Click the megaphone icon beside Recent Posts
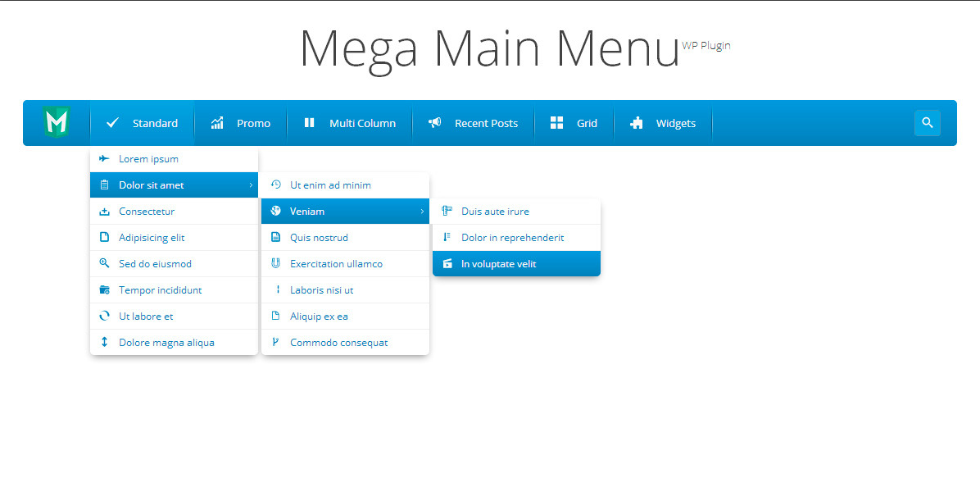980x492 pixels. click(x=434, y=123)
